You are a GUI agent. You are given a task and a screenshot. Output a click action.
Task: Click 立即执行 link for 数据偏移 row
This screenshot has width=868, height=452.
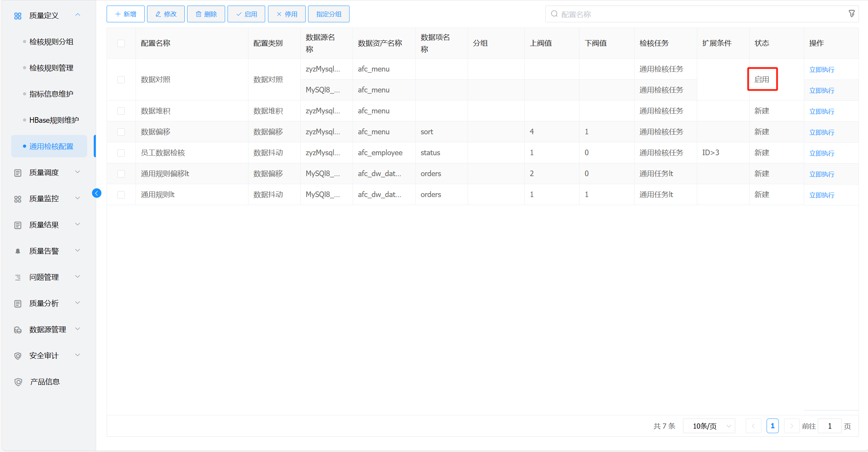[821, 132]
